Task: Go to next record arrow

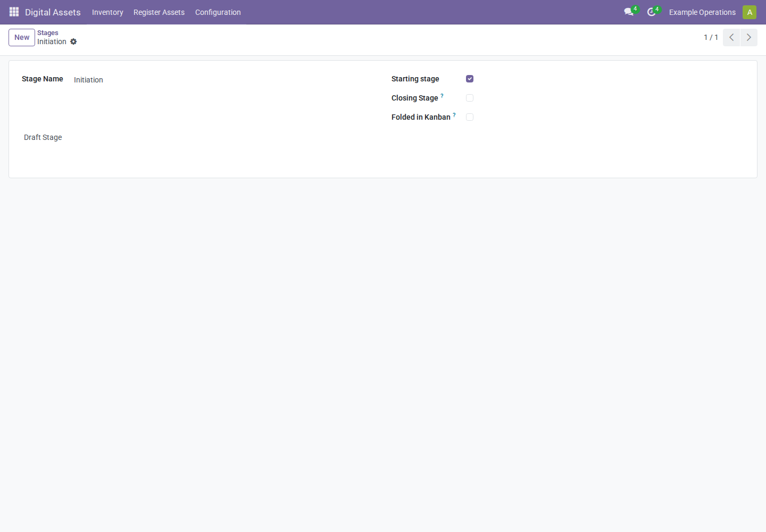Action: tap(749, 37)
